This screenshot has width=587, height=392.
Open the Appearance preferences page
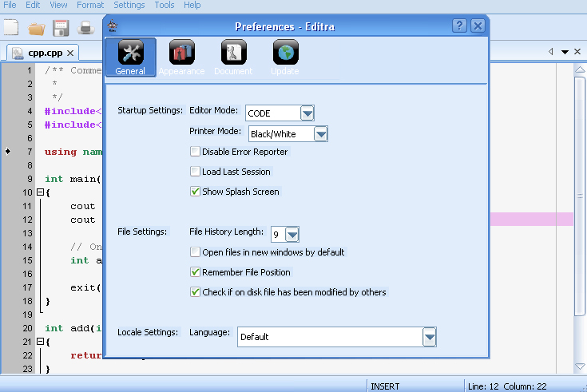click(181, 57)
